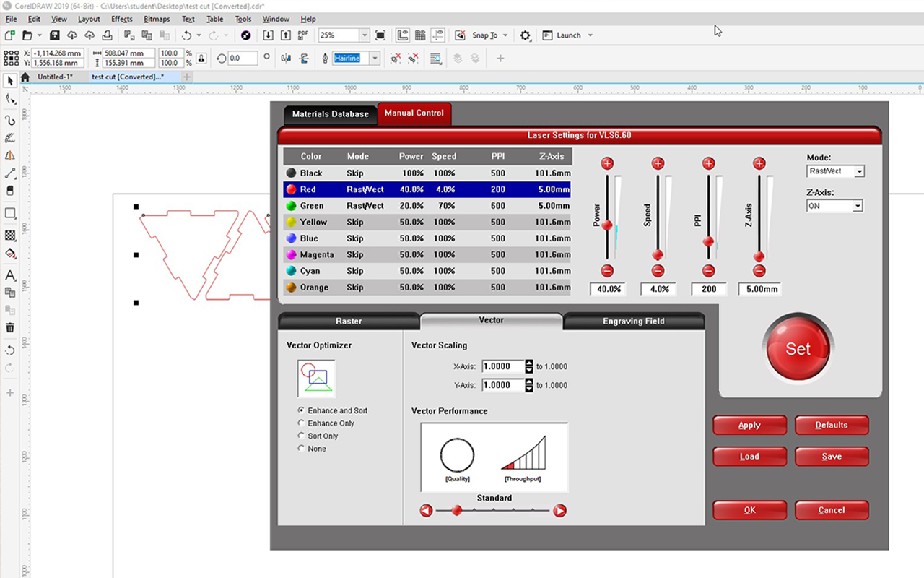Viewport: 924px width, 578px height.
Task: Click the Import icon
Action: (x=269, y=35)
